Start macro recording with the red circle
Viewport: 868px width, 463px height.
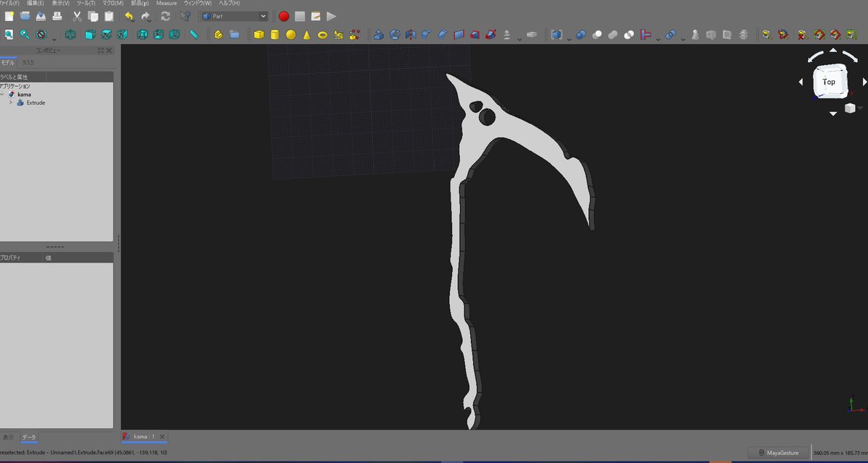(284, 16)
